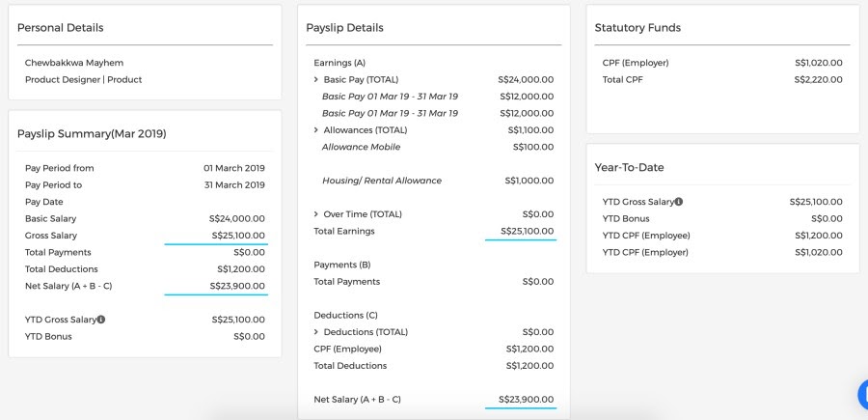
Task: Open the blue chat widget bubble
Action: 863,395
